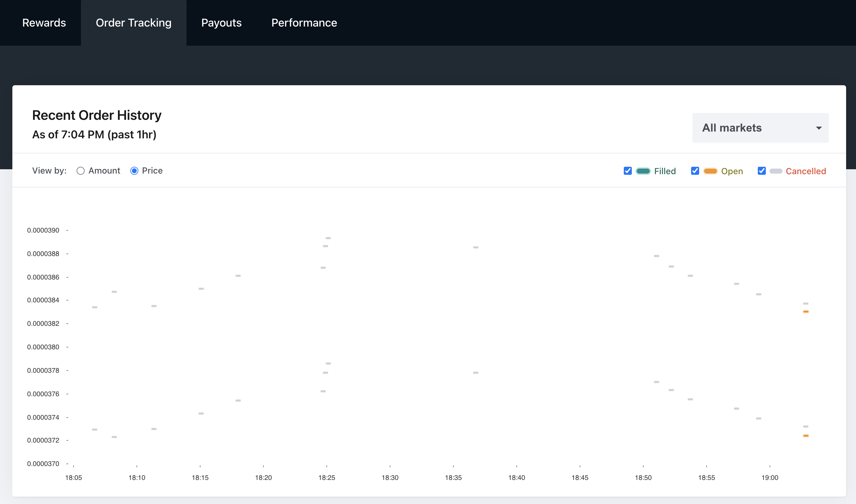Open the Performance tab
This screenshot has width=856, height=504.
click(304, 23)
